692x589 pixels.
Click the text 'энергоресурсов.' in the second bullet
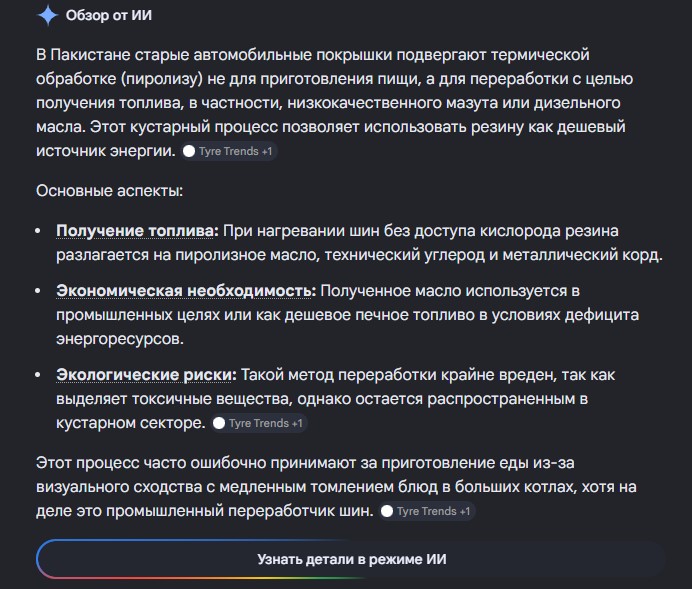click(x=120, y=339)
